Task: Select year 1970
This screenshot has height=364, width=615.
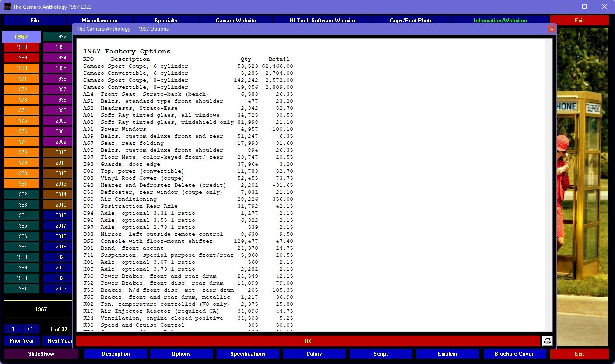Action: [21, 68]
